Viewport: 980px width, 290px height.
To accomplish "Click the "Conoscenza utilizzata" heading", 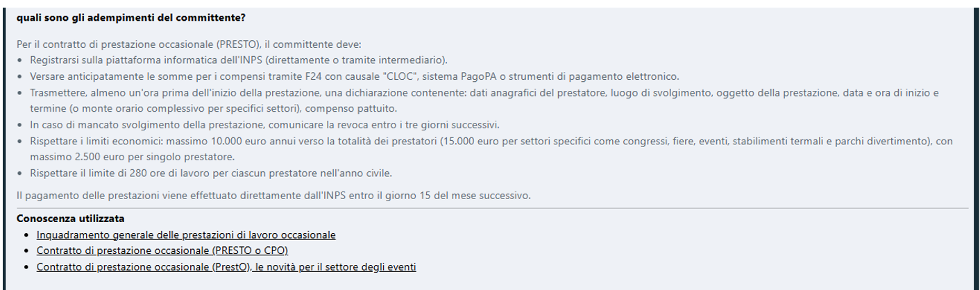I will pos(70,219).
